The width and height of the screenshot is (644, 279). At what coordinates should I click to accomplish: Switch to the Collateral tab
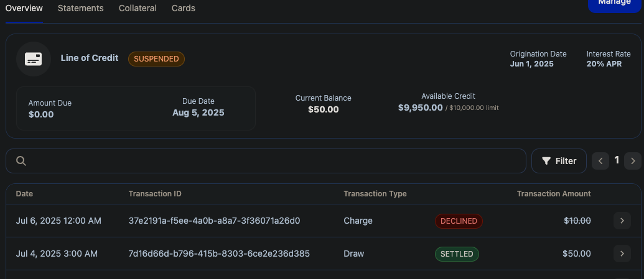tap(138, 8)
